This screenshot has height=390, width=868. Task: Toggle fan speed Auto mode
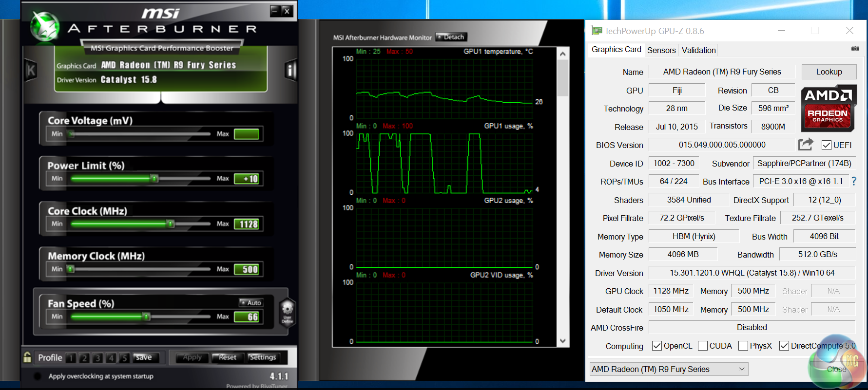251,302
